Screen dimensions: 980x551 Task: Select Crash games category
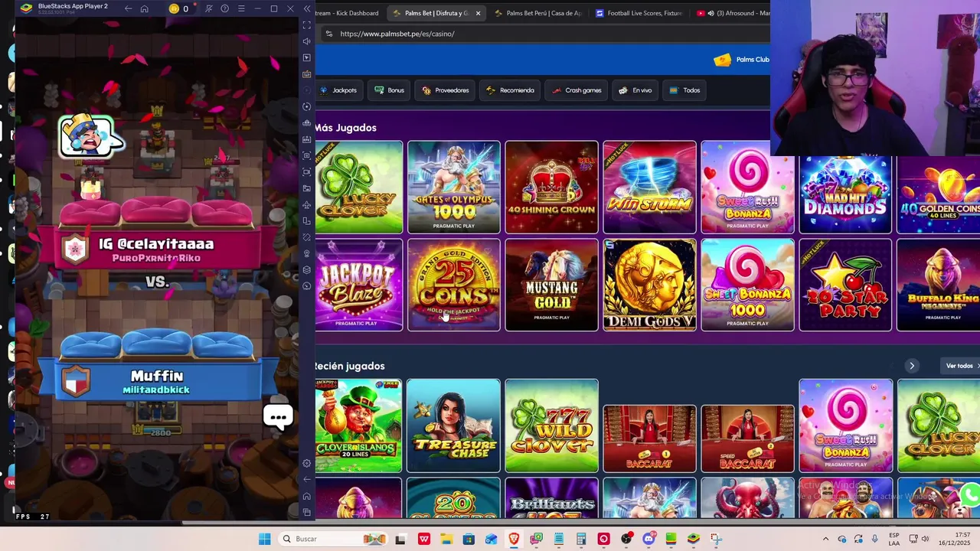click(x=577, y=90)
